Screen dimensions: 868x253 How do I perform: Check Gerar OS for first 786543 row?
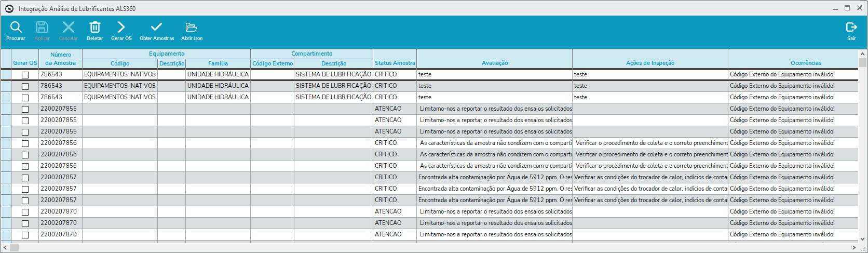tap(25, 75)
